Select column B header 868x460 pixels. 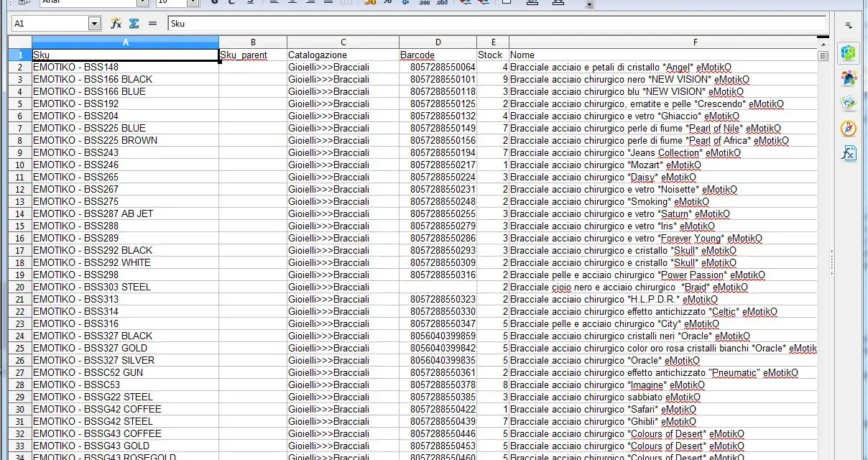253,42
